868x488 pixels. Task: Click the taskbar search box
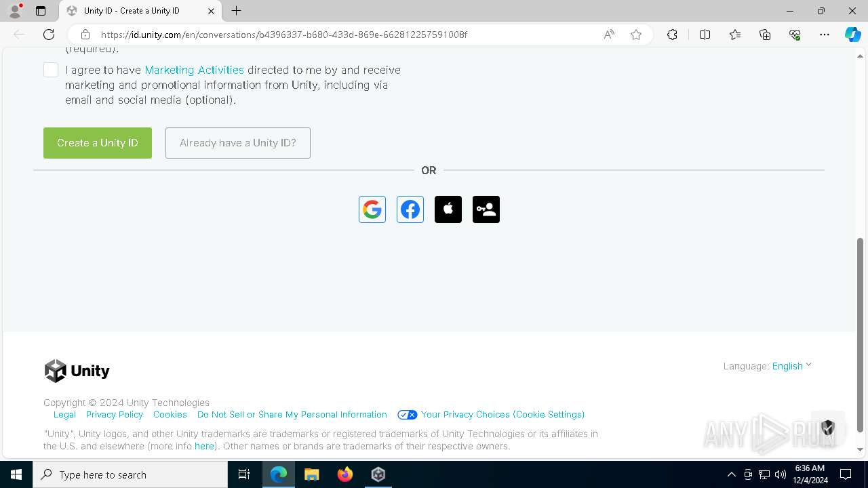click(130, 474)
